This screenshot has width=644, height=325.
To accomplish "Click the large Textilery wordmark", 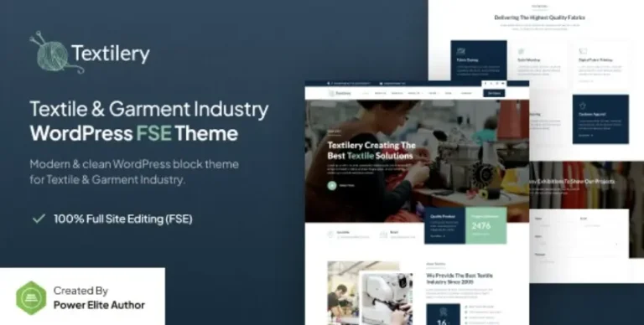I will tap(111, 54).
